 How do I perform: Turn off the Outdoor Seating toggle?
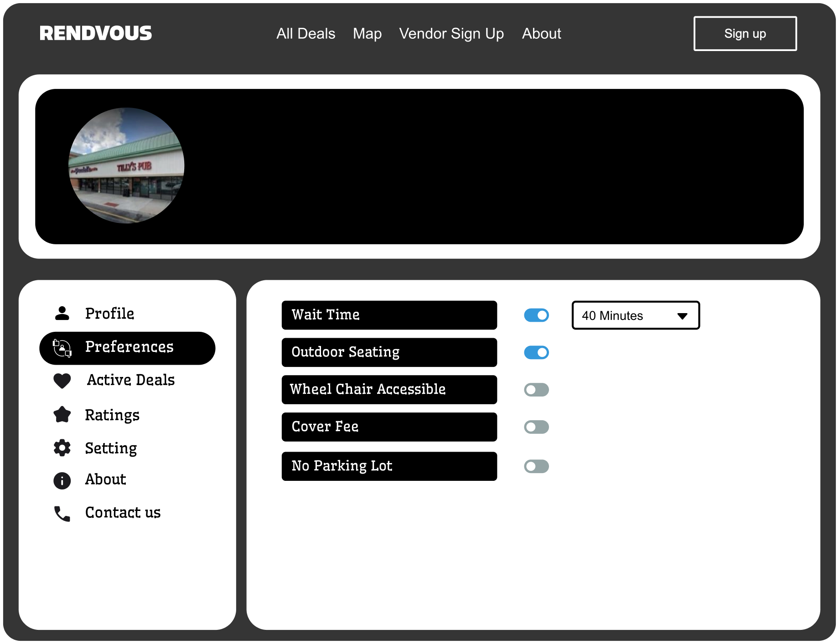pyautogui.click(x=536, y=353)
